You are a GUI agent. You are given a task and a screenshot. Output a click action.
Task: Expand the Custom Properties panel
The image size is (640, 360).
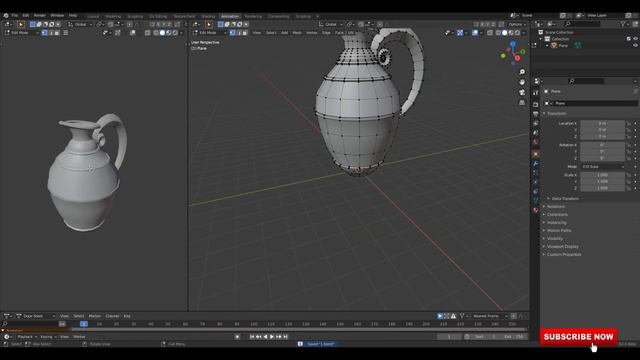click(564, 254)
